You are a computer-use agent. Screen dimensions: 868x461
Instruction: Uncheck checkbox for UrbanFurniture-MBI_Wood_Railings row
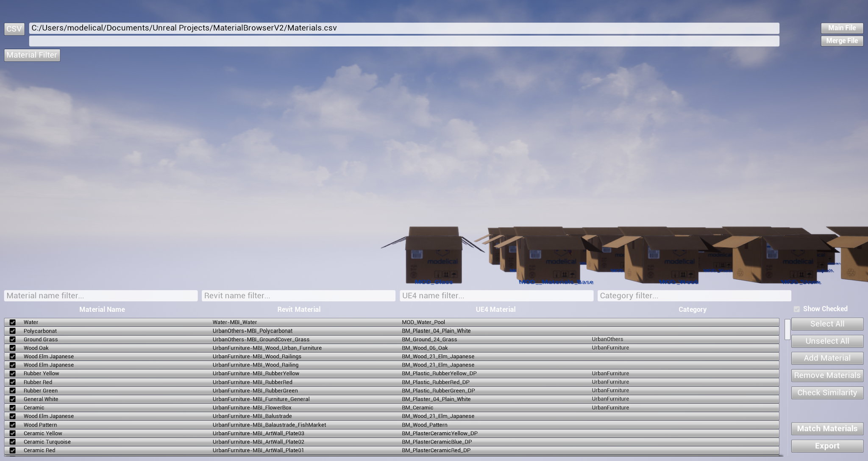[13, 356]
